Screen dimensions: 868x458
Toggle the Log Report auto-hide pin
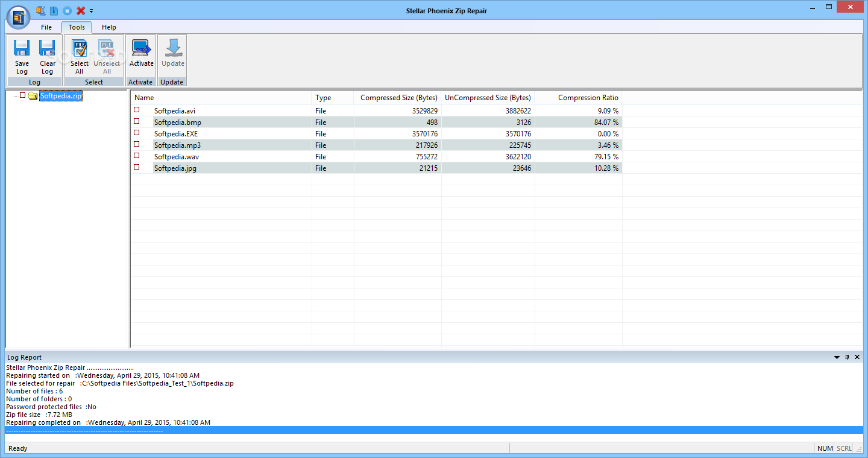(847, 357)
